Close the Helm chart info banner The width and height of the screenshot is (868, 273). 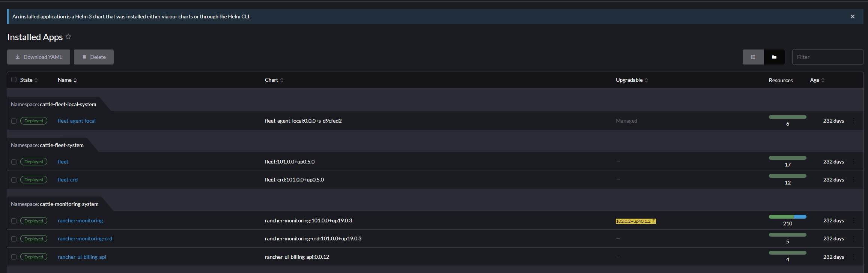point(853,16)
